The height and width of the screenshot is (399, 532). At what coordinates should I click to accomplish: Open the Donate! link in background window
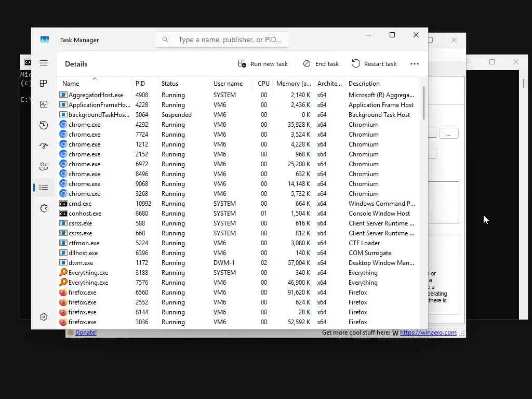[86, 332]
